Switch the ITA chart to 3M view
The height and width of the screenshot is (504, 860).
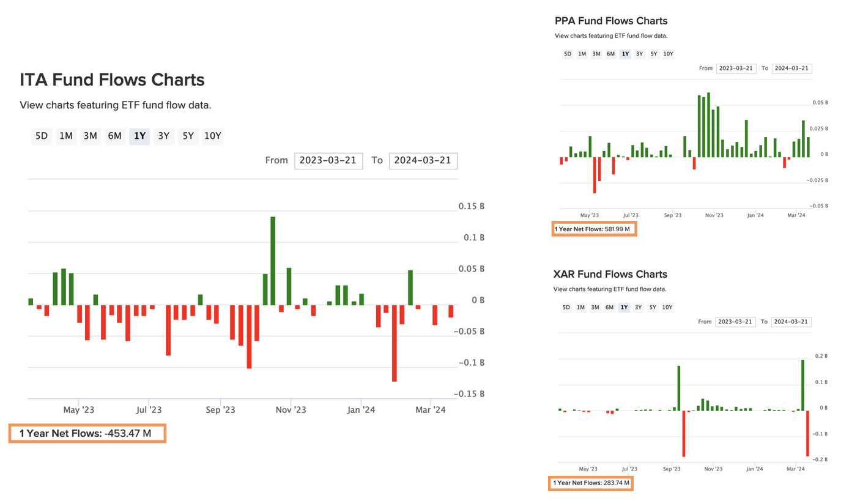[x=90, y=136]
